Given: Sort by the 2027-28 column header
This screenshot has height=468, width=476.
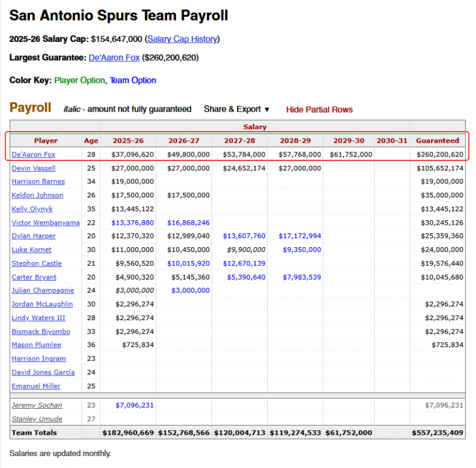Looking at the screenshot, I should tap(240, 140).
